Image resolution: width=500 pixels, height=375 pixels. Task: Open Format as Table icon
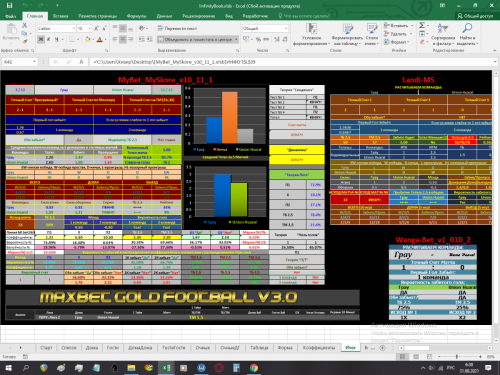click(x=347, y=29)
